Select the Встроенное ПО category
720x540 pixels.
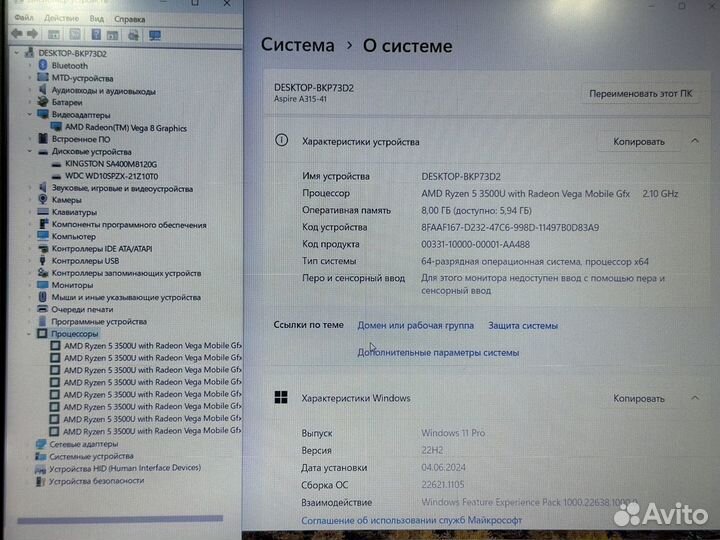81,139
